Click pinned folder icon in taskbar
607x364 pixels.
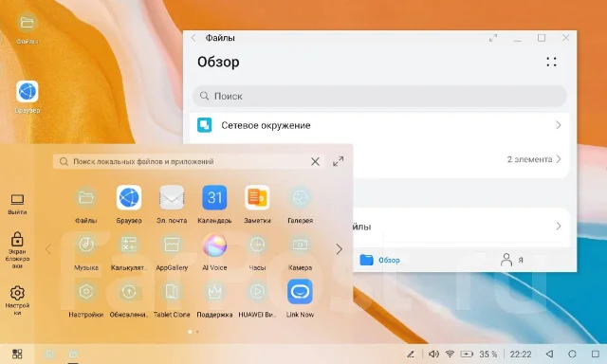click(73, 354)
